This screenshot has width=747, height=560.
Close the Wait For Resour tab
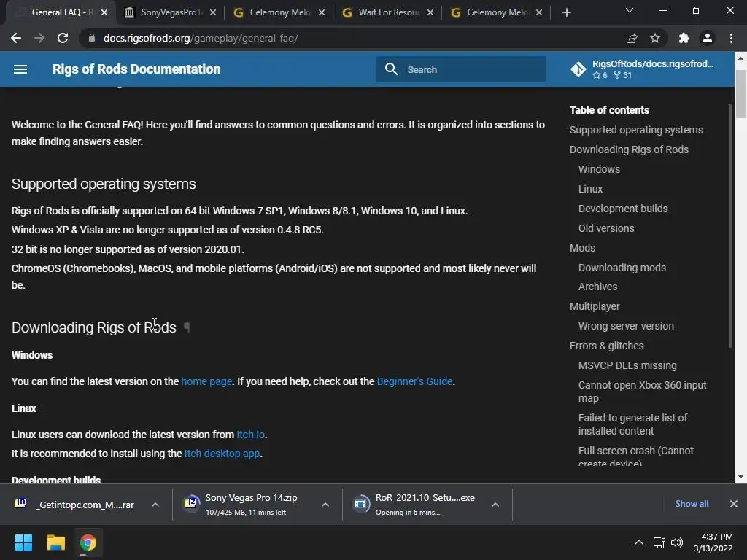click(430, 12)
